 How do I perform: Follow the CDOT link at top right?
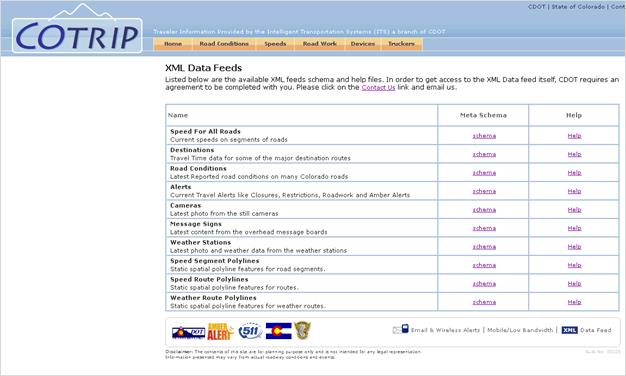[x=536, y=7]
